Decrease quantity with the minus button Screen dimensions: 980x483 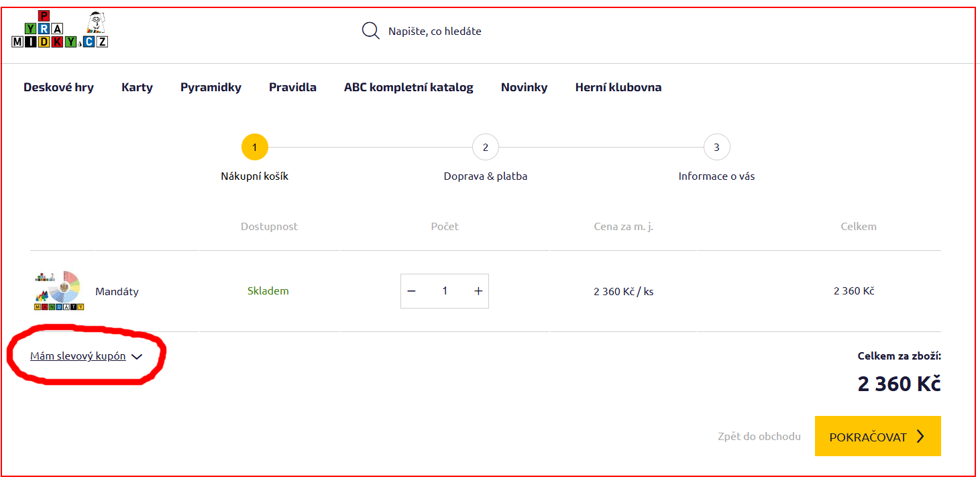(412, 291)
